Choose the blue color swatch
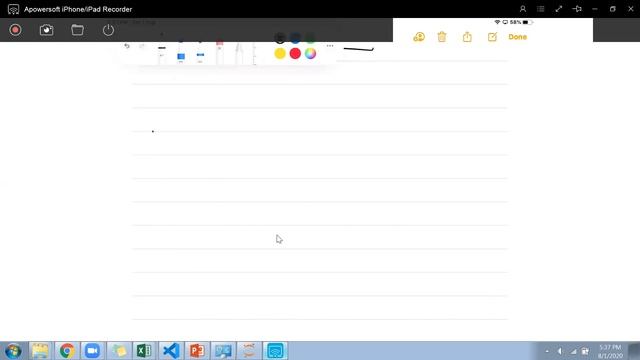Screen dimensions: 640x360 [295, 38]
